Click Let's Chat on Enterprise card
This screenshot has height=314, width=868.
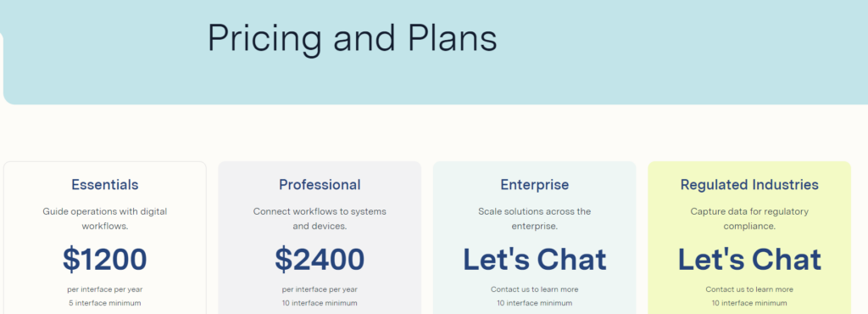pos(534,259)
